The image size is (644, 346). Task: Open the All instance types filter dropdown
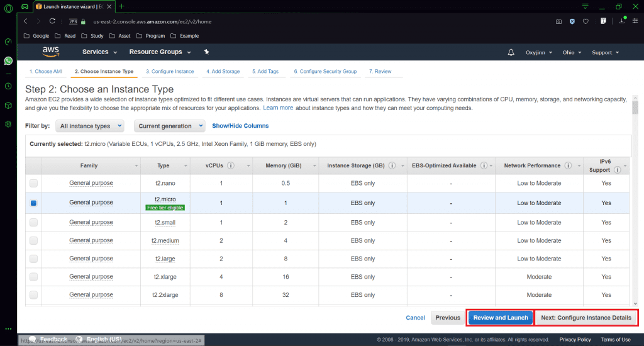click(x=88, y=126)
